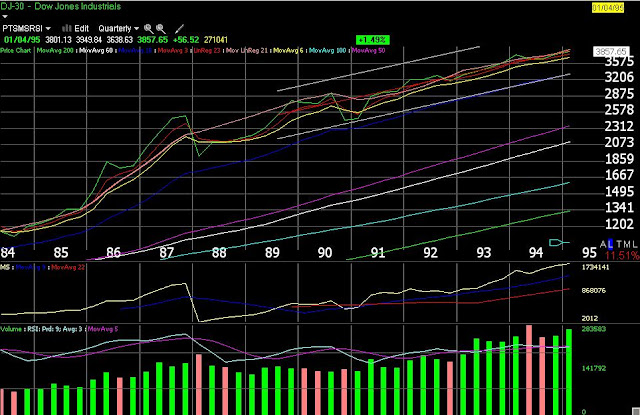Click the magnifier icon right after Quarterly
This screenshot has height=415, width=640.
tap(149, 29)
